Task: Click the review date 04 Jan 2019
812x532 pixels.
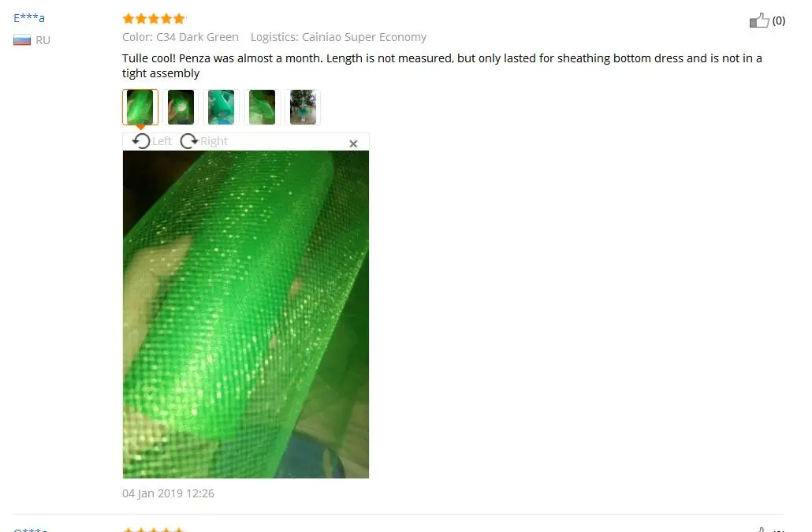Action: [x=168, y=493]
